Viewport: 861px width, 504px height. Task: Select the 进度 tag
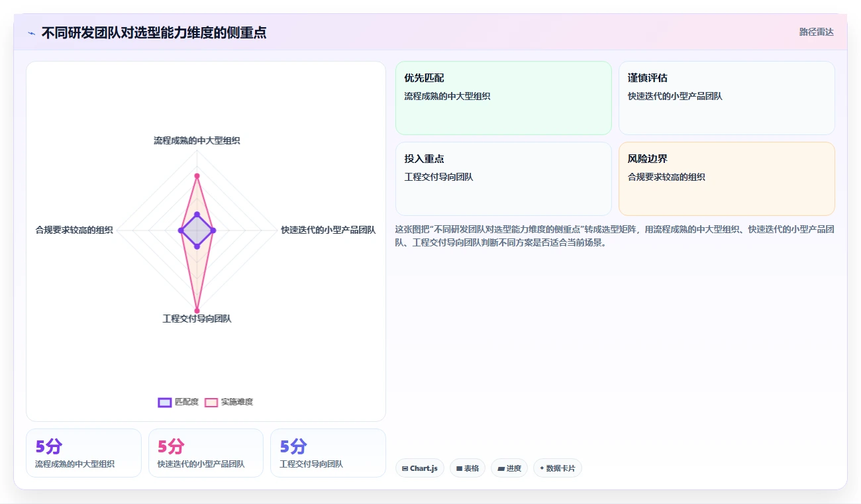pyautogui.click(x=509, y=468)
